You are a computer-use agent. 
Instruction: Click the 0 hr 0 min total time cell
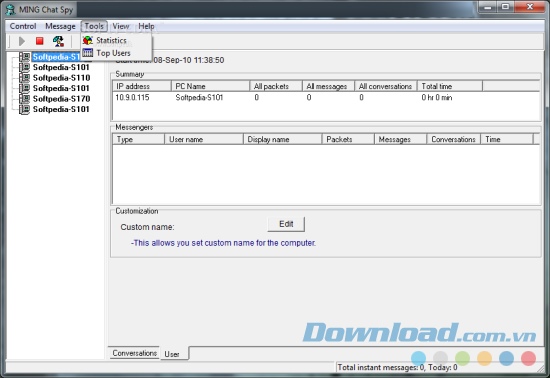(437, 97)
